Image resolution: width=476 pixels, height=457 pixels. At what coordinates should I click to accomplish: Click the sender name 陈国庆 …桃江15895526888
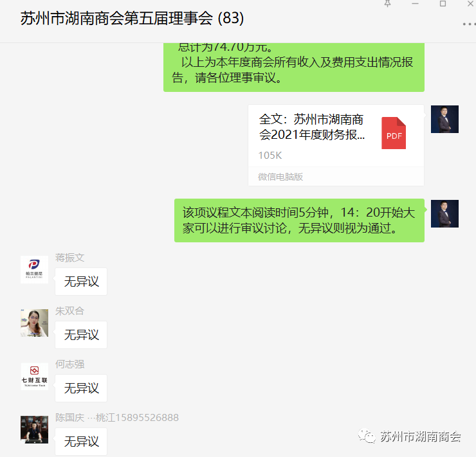(x=117, y=418)
